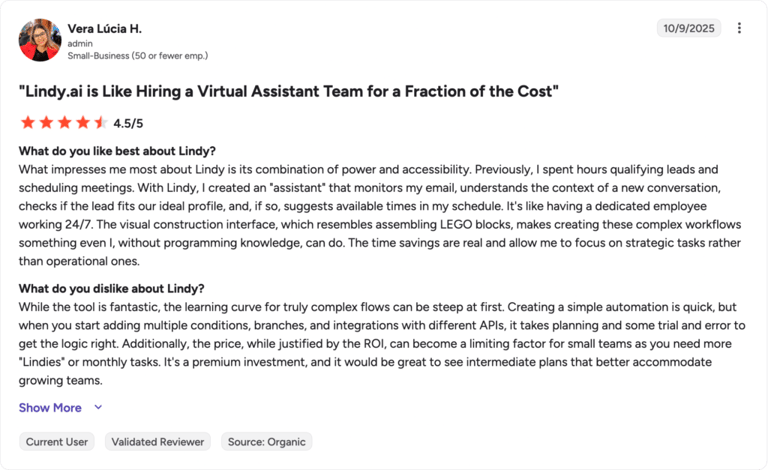Click the Small-Business company size label
The width and height of the screenshot is (768, 470).
tap(138, 56)
